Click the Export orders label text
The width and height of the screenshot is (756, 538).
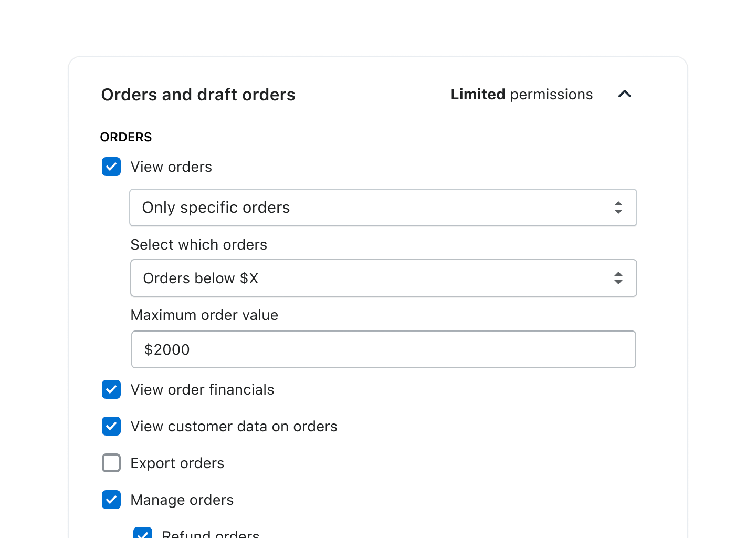177,463
